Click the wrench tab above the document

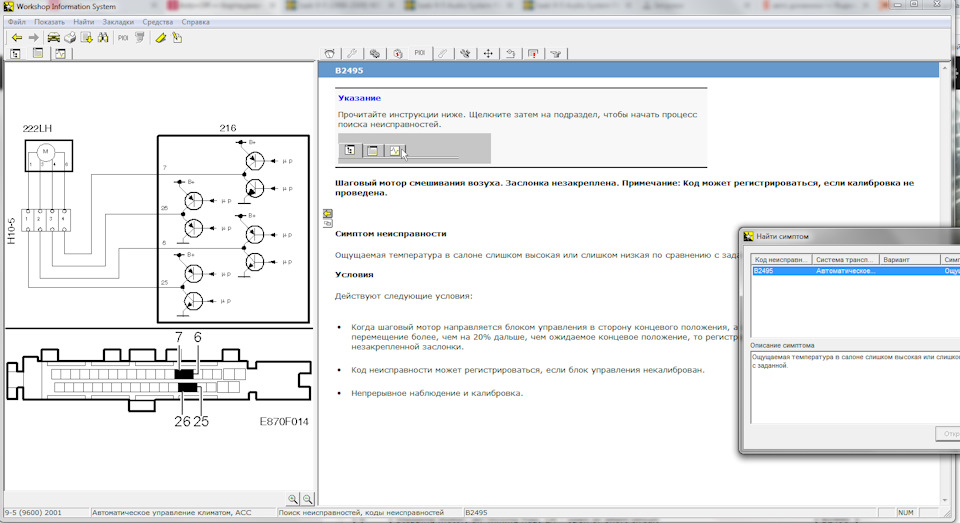click(351, 54)
